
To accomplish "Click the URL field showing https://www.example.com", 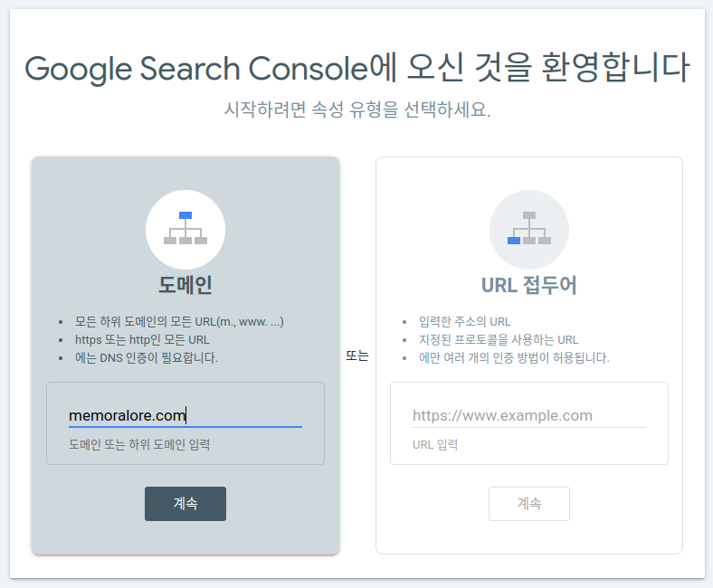I will [528, 415].
